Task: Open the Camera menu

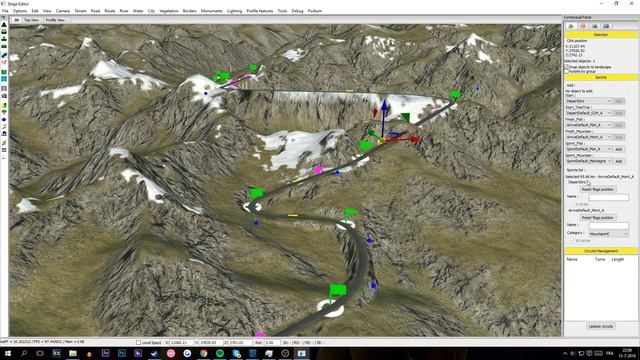Action: tap(63, 11)
